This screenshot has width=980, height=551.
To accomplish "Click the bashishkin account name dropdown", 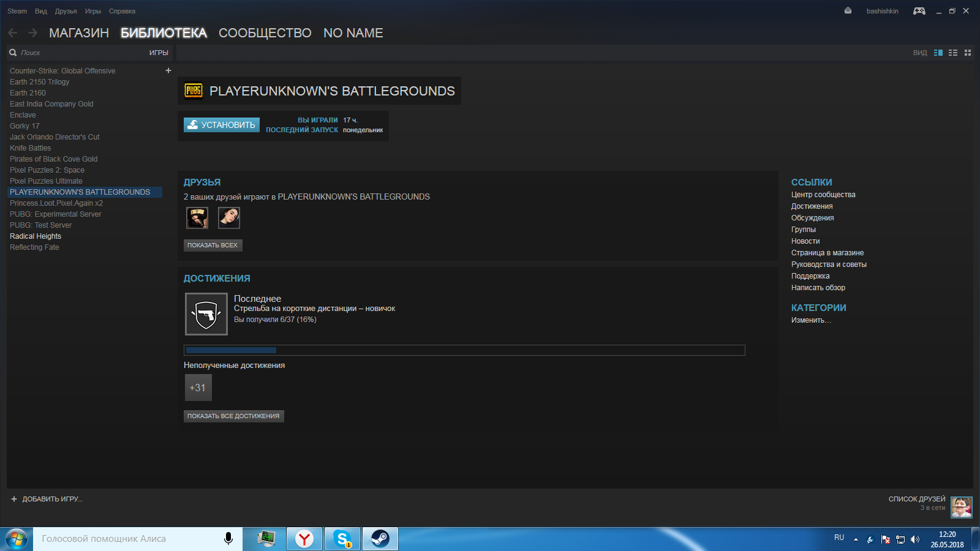I will coord(883,11).
